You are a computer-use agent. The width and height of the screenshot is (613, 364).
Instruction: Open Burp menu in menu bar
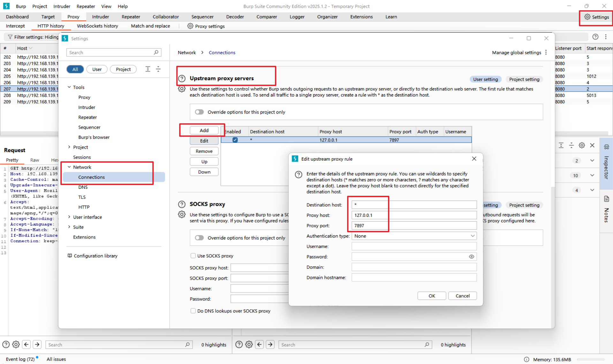click(x=21, y=6)
